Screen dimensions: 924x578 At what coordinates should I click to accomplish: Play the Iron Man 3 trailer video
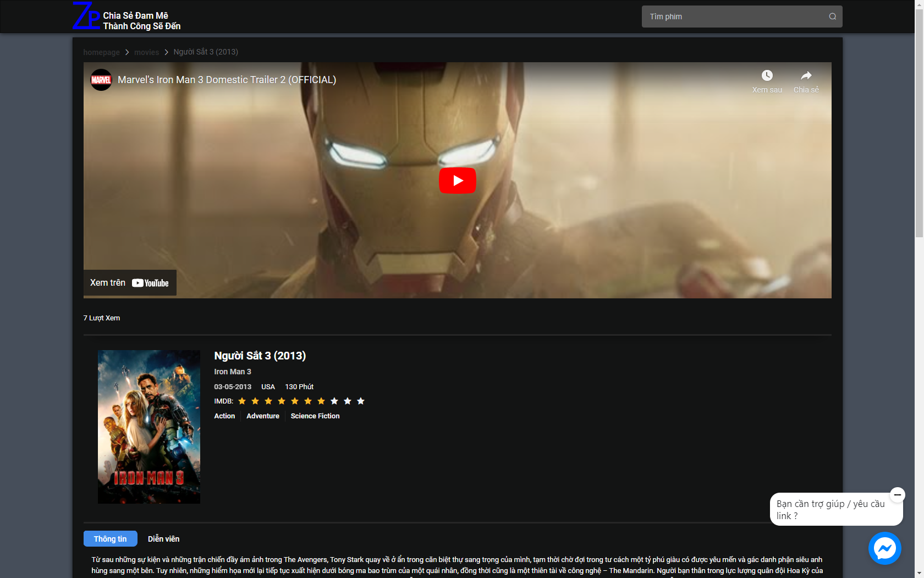coord(457,181)
